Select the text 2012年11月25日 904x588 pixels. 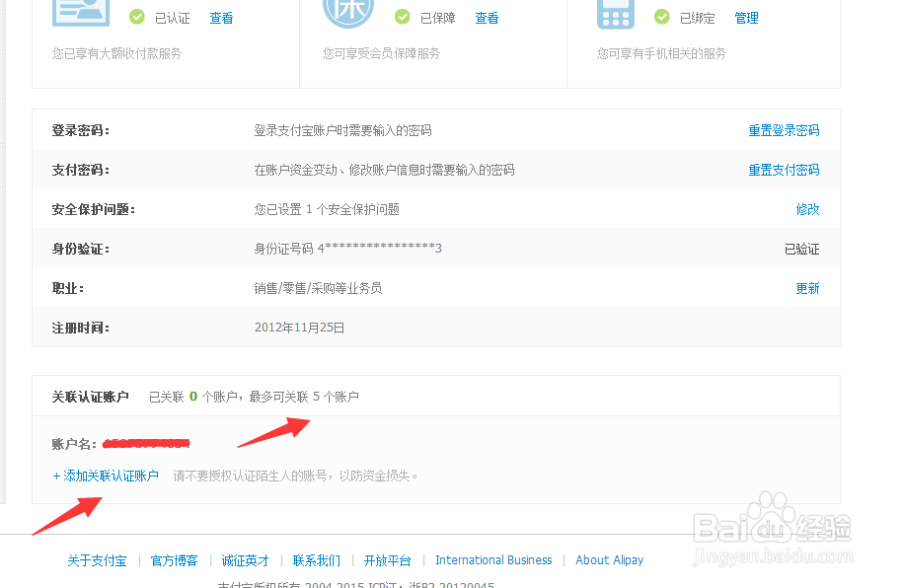pyautogui.click(x=299, y=328)
